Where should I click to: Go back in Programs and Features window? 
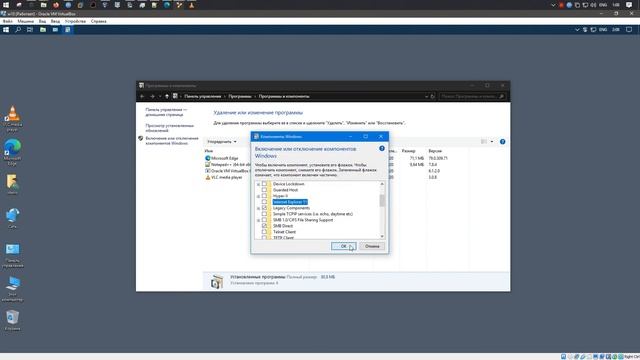click(x=142, y=96)
